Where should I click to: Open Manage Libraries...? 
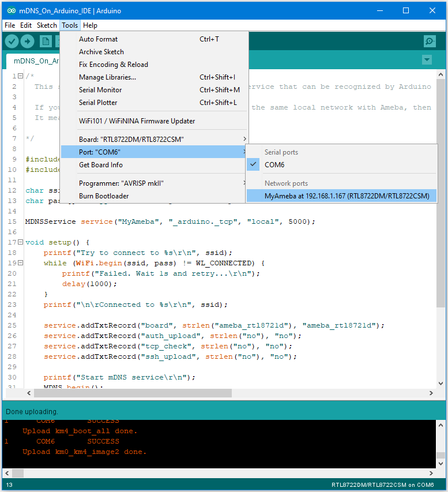pyautogui.click(x=154, y=77)
